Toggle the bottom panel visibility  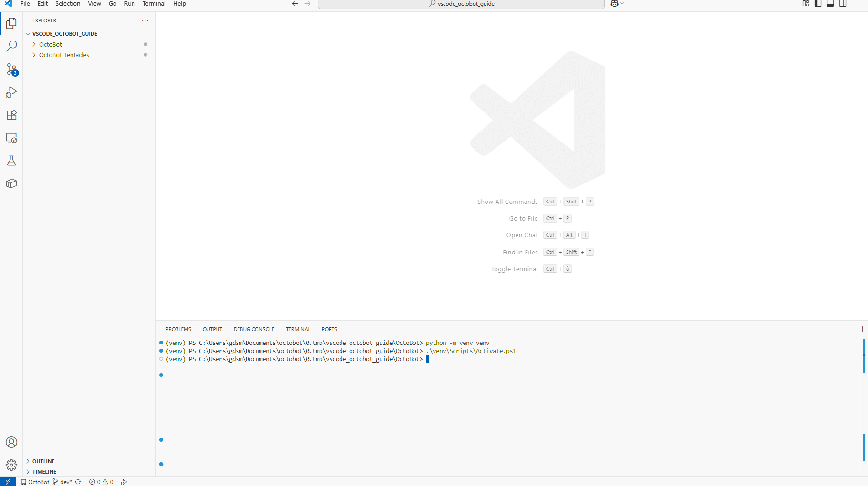point(830,4)
